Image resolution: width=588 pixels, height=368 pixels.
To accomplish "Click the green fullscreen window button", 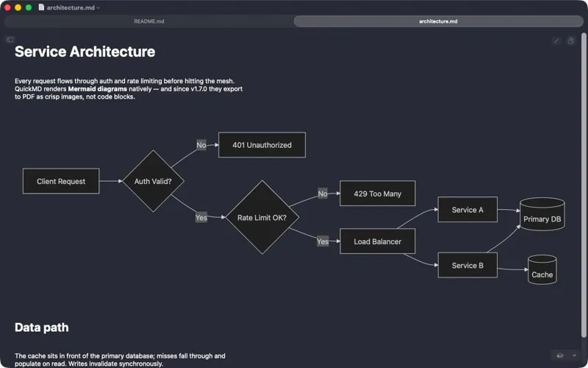I will (x=29, y=7).
